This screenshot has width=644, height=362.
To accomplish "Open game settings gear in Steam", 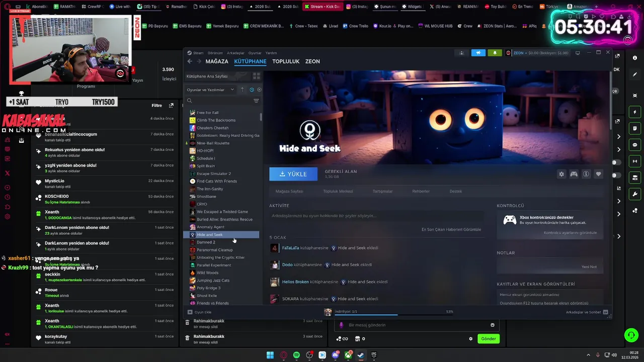I will 561,174.
